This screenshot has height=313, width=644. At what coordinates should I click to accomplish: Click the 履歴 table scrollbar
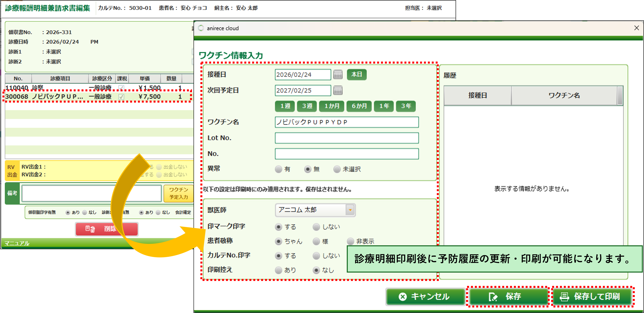pyautogui.click(x=620, y=95)
